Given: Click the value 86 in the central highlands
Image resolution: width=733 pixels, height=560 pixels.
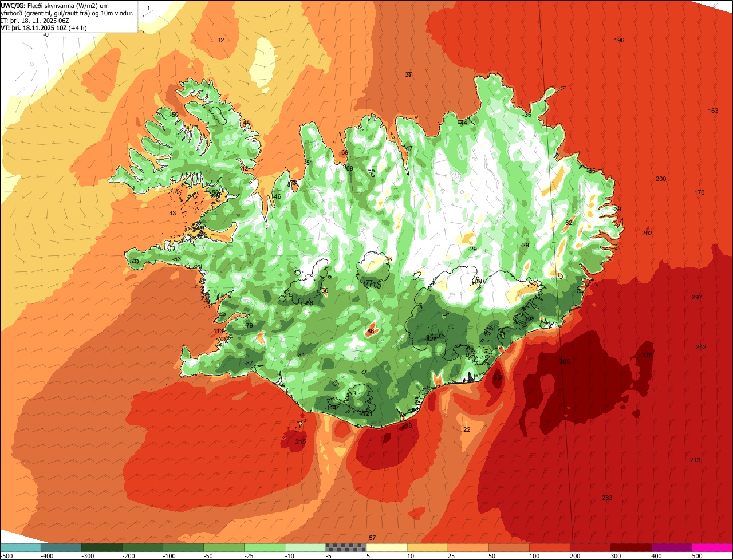Looking at the screenshot, I should tap(371, 331).
